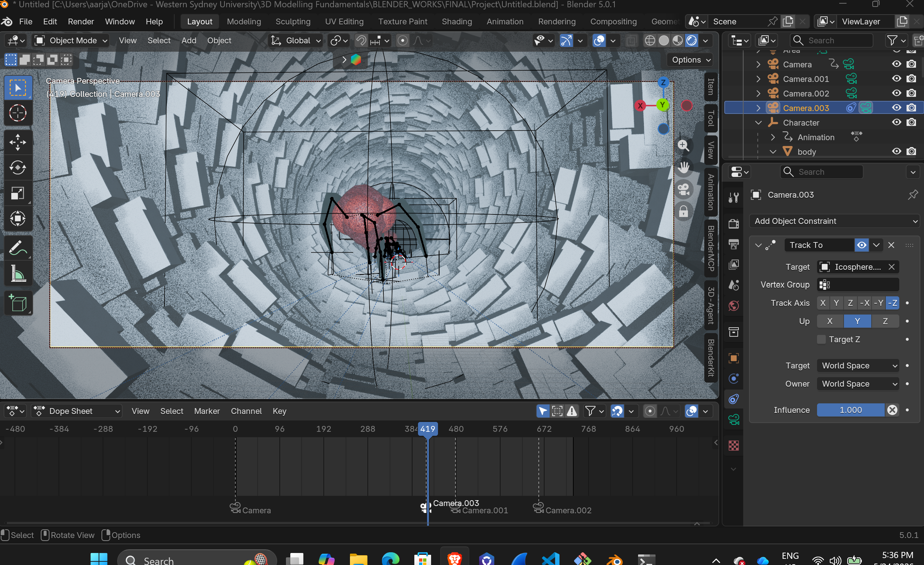Open the Marker menu in Dope Sheet
The height and width of the screenshot is (565, 924).
point(207,411)
